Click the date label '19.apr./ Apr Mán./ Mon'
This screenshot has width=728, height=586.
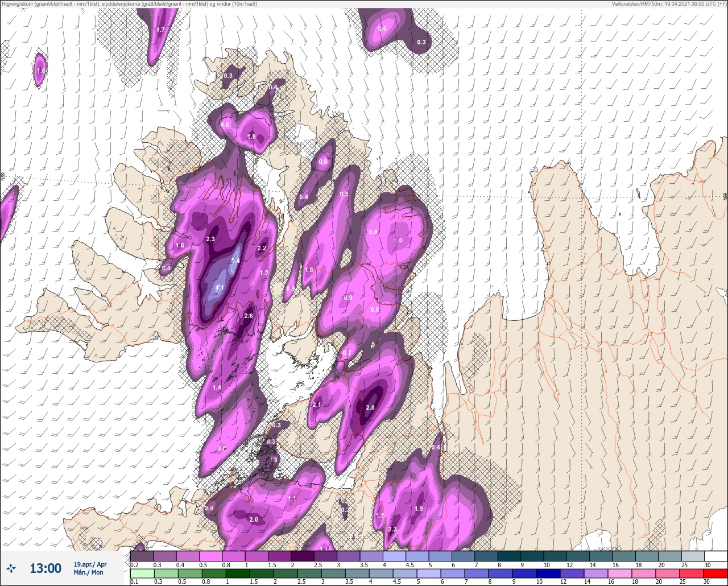[x=90, y=568]
